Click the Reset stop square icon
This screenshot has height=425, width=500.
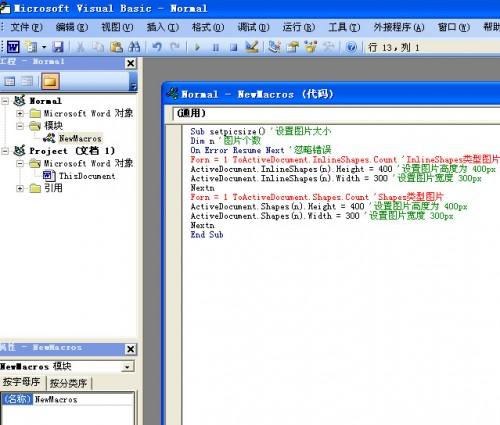(x=234, y=47)
